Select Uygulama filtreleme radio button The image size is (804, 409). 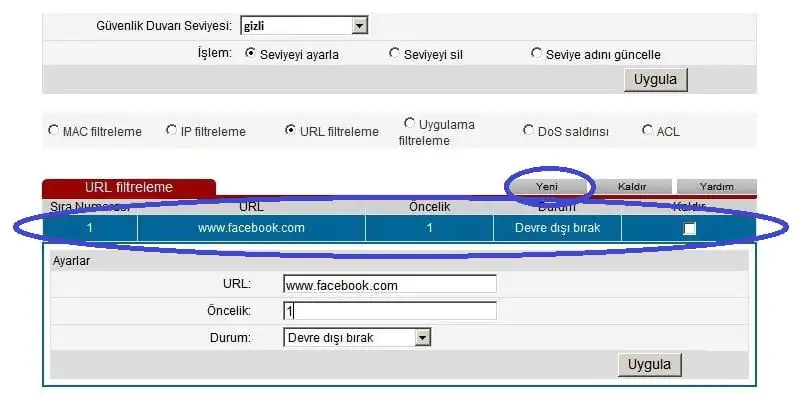tap(409, 123)
